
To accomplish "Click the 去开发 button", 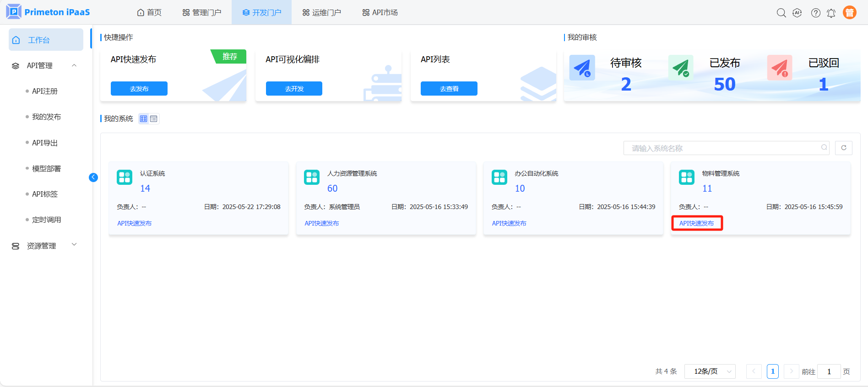I will pyautogui.click(x=294, y=89).
